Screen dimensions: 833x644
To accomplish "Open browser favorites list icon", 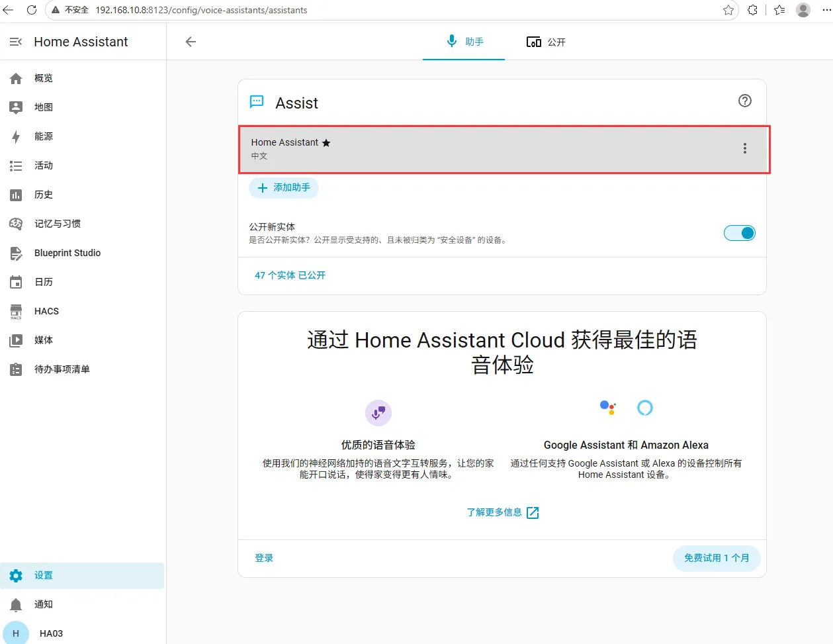I will [x=780, y=10].
